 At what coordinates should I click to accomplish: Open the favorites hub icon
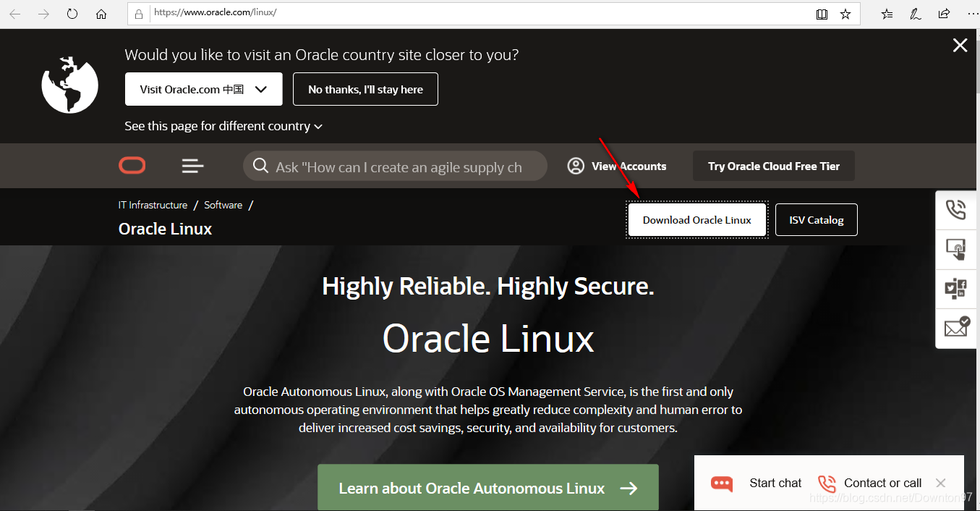887,14
